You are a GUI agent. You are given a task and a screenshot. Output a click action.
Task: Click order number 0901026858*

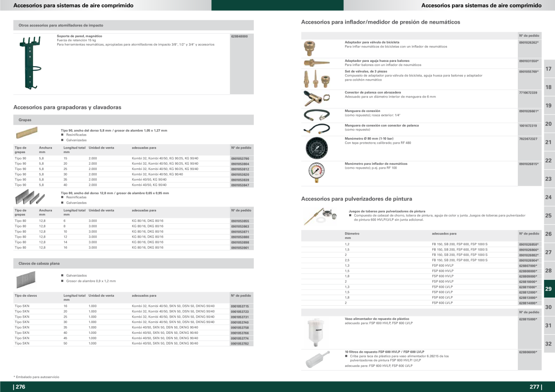coord(529,244)
